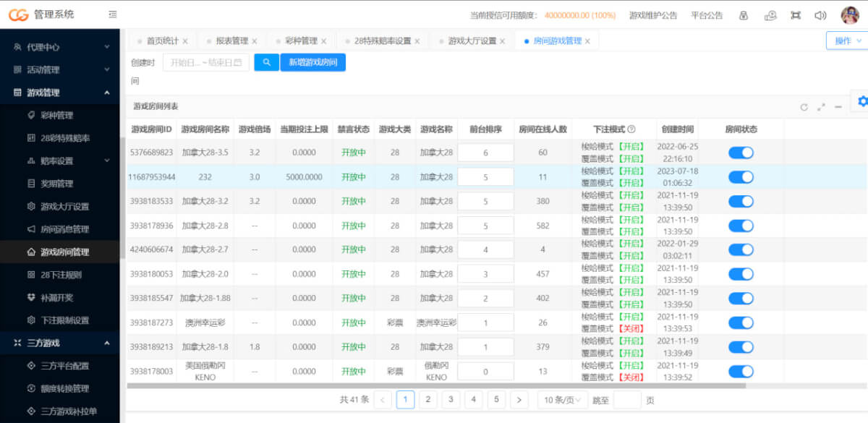Image resolution: width=868 pixels, height=423 pixels.
Task: Click the sound speaker icon in header
Action: pos(820,15)
